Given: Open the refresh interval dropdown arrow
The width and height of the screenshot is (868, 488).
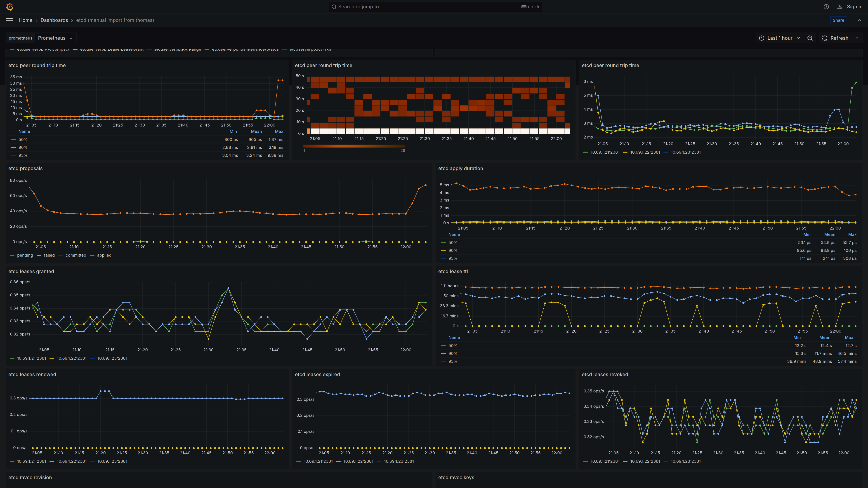Looking at the screenshot, I should pos(857,38).
